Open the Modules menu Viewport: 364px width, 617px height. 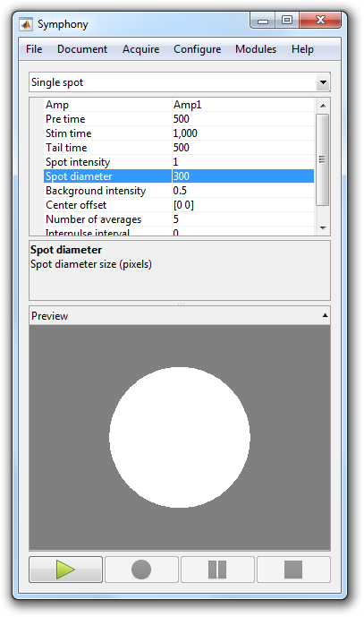pos(256,49)
